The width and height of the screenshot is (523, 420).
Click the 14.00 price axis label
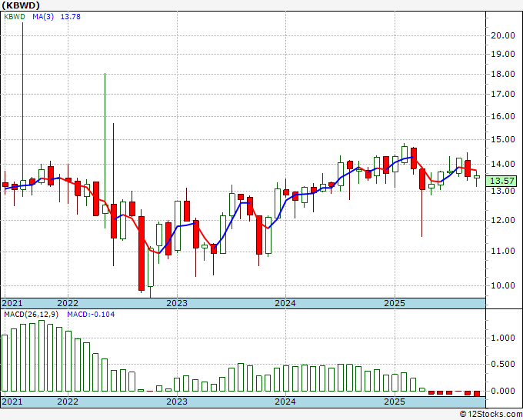click(503, 164)
